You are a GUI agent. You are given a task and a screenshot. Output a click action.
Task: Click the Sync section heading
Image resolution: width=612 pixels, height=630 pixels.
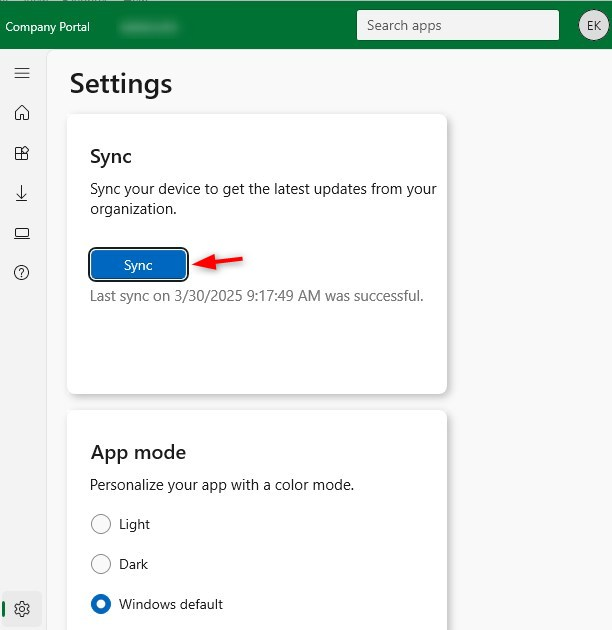tap(111, 157)
